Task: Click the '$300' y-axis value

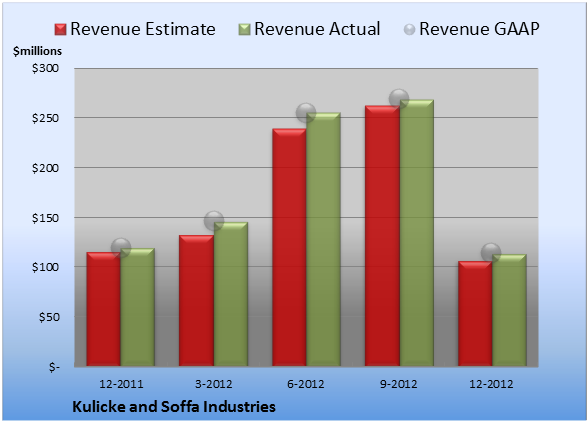Action: pos(45,68)
